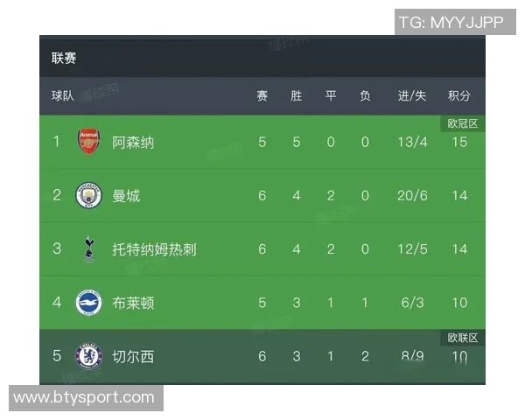Viewport: 525px width, 420px height.
Task: Sort table by 积分 points column
Action: pyautogui.click(x=459, y=95)
